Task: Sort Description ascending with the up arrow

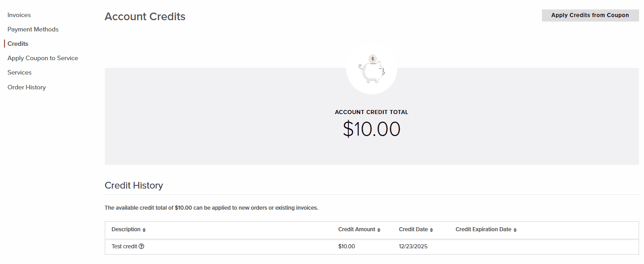Action: click(144, 228)
